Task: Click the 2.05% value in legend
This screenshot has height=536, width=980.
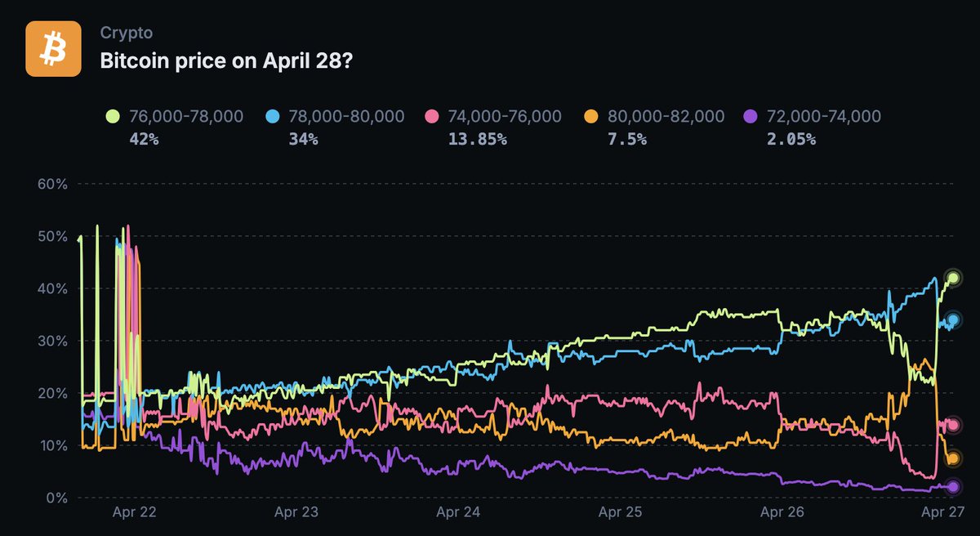Action: pos(791,140)
